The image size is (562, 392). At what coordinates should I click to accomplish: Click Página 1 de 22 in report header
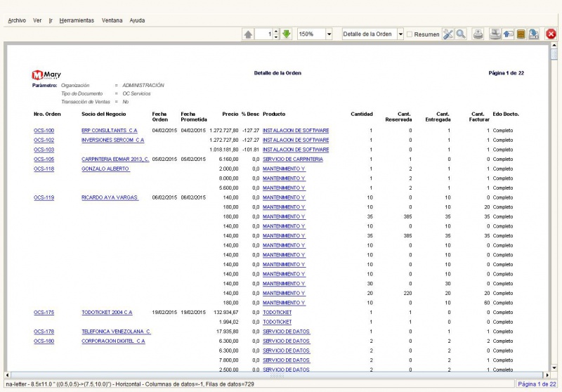pyautogui.click(x=506, y=73)
